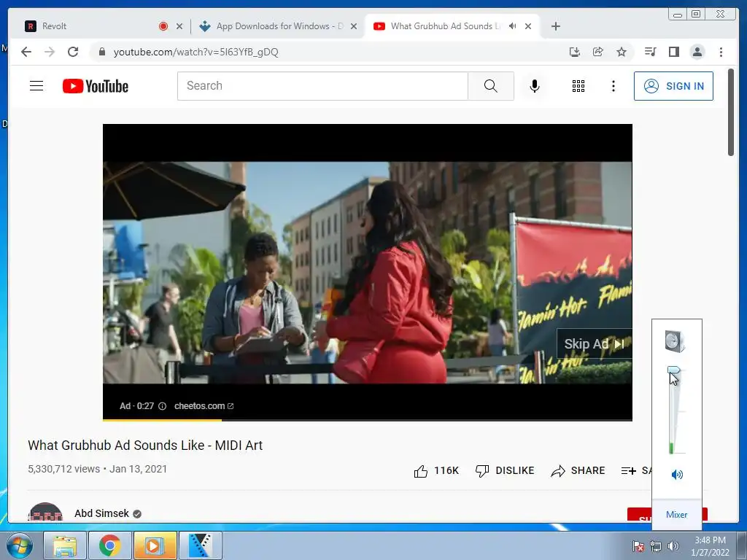This screenshot has height=560, width=747.
Task: Open the clock showing 3:48 PM
Action: [x=710, y=546]
